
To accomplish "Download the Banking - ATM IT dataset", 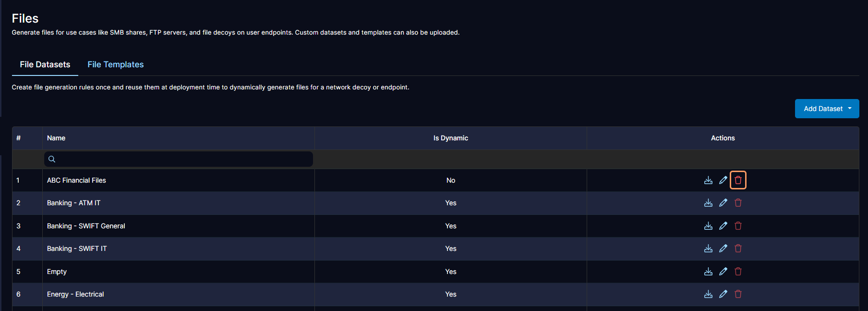I will click(708, 203).
